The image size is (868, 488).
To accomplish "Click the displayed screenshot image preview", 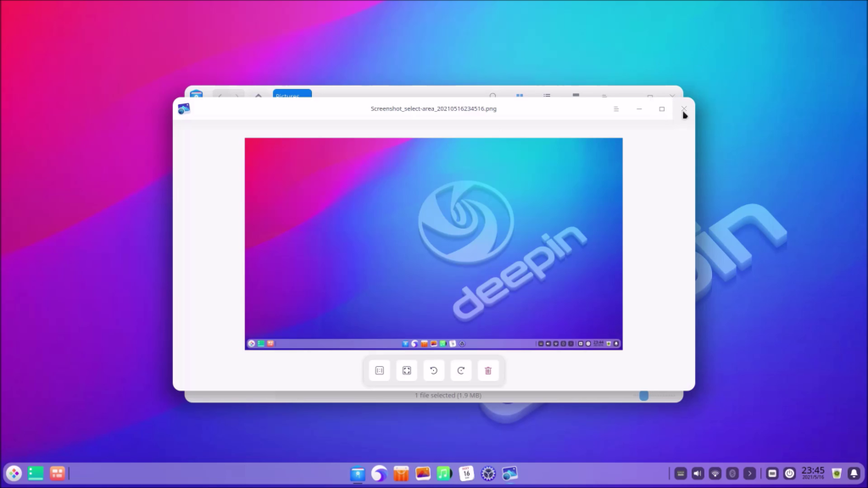I will pos(433,243).
